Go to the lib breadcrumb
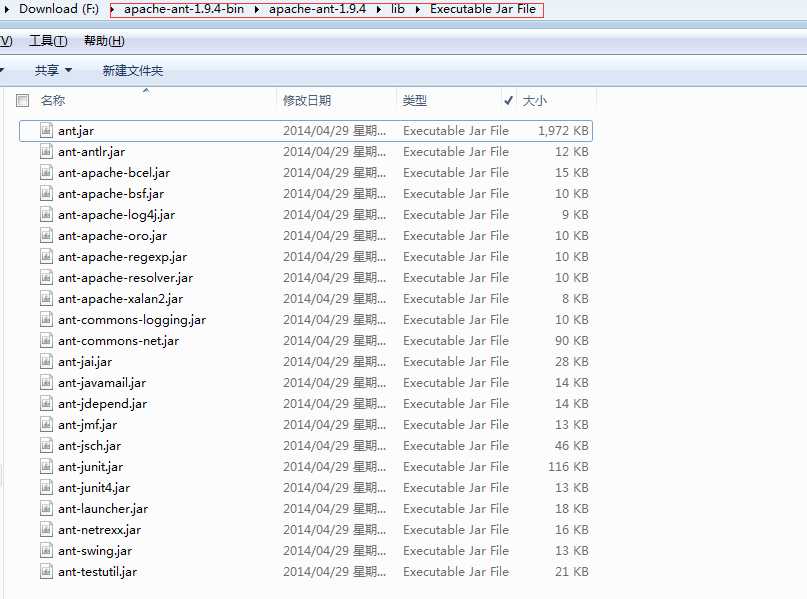Viewport: 807px width, 599px height. [x=398, y=9]
